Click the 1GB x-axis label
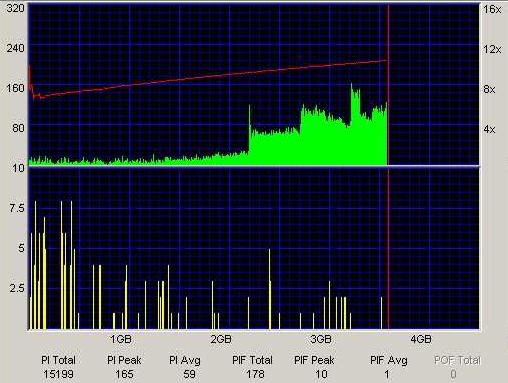Screen dimensions: 508x383 (121, 339)
